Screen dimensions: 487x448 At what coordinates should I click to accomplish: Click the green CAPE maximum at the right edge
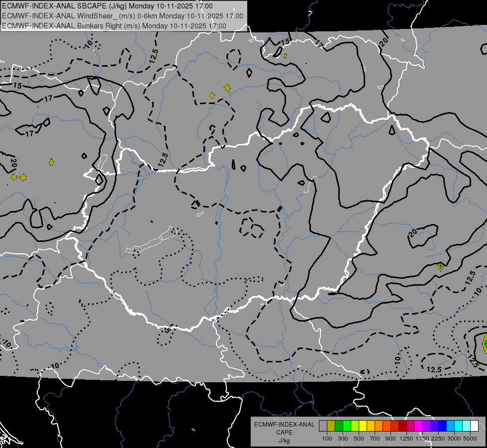485,343
